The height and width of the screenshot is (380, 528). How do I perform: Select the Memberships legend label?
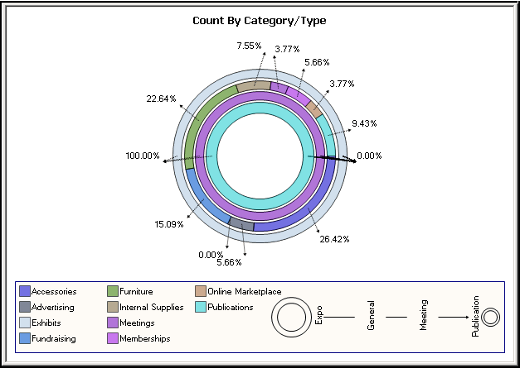click(x=145, y=339)
